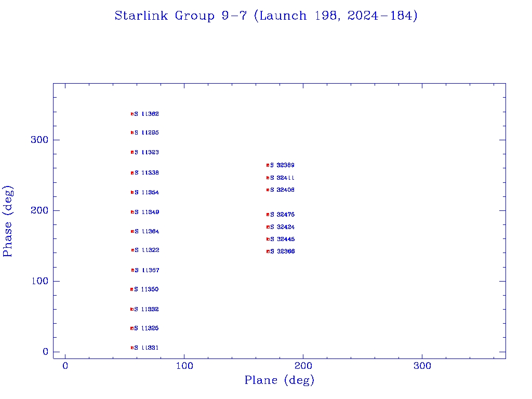Viewport: 532px width, 399px height.
Task: Click the red marker beside S 11354
Action: (x=132, y=192)
